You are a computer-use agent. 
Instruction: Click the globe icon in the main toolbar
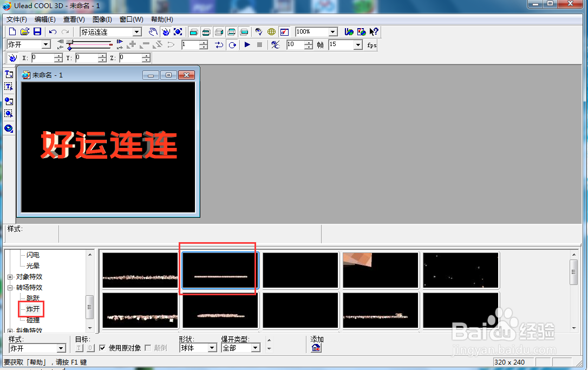tap(271, 32)
